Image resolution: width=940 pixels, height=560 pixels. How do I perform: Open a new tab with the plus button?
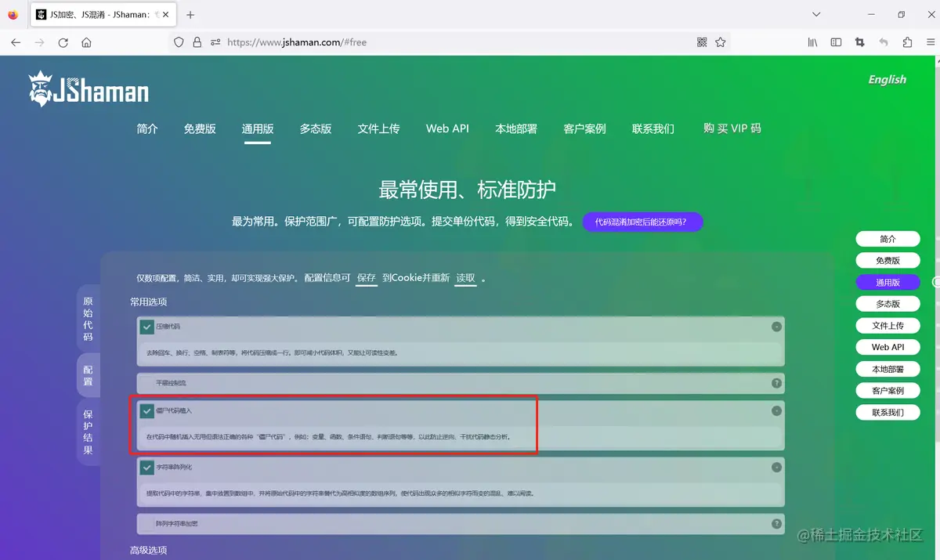[190, 15]
